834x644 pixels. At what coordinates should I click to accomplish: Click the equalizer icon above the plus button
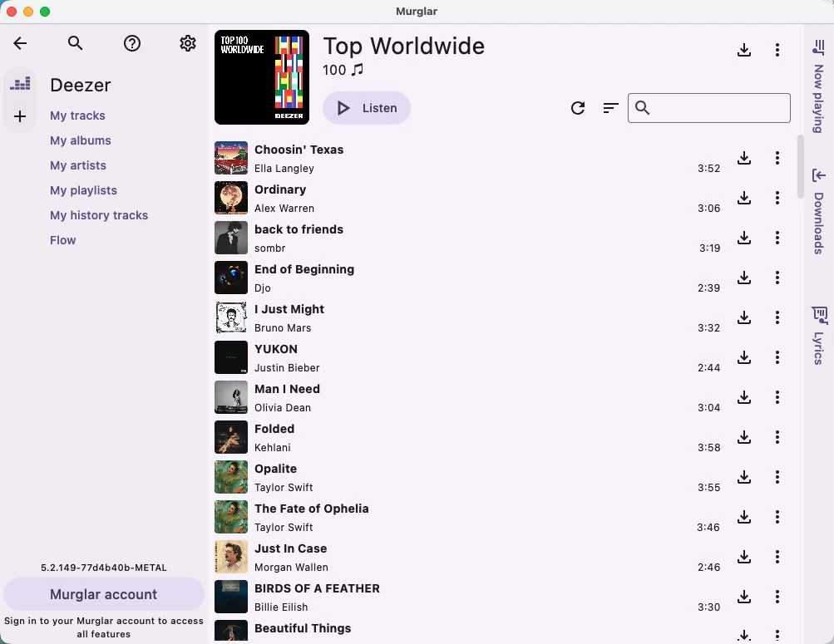tap(19, 83)
